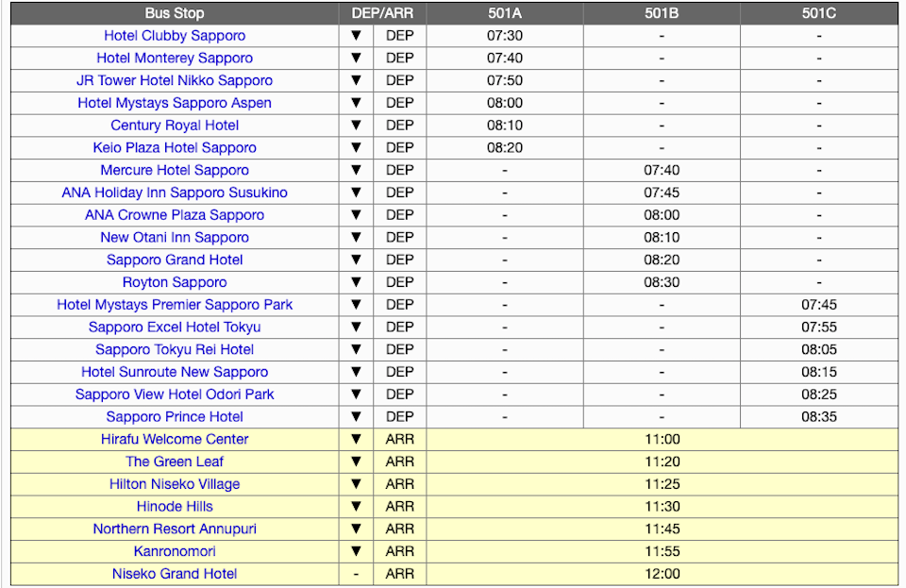The image size is (906, 588).
Task: Click 11:00 arrival at Hirafu Welcome Center
Action: 663,440
